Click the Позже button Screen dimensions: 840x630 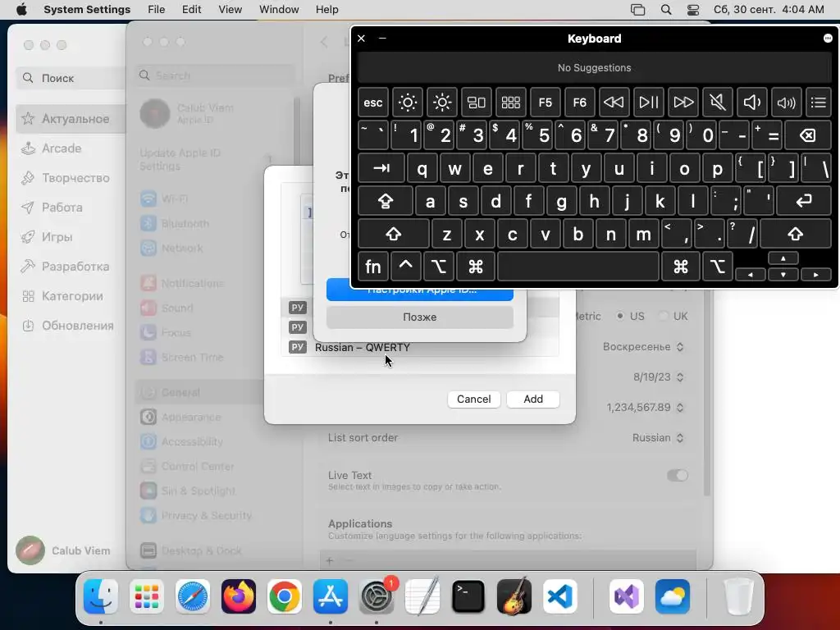(419, 317)
